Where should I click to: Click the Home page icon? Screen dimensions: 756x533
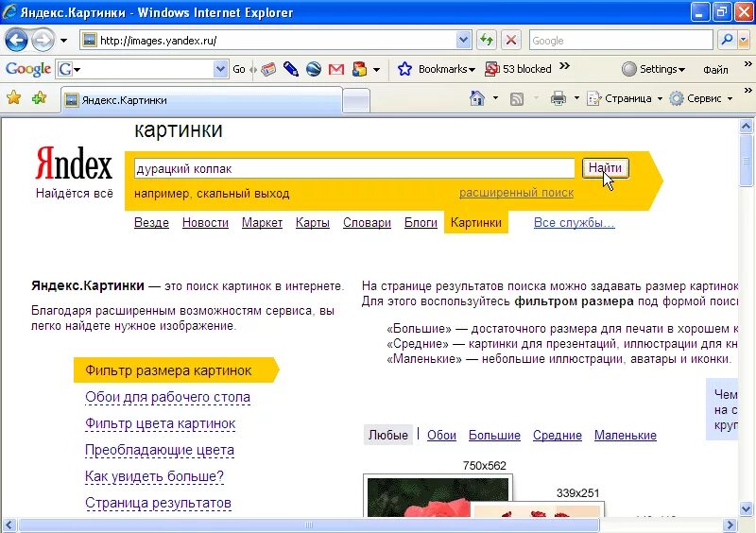(x=477, y=98)
